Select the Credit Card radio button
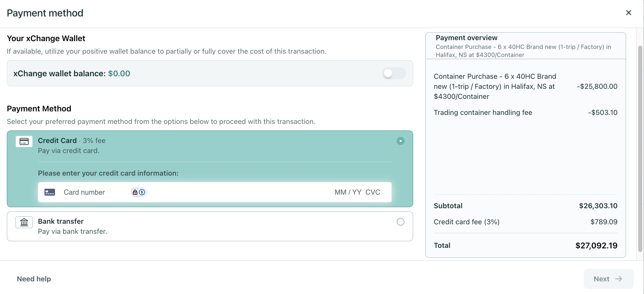644x294 pixels. pyautogui.click(x=401, y=141)
